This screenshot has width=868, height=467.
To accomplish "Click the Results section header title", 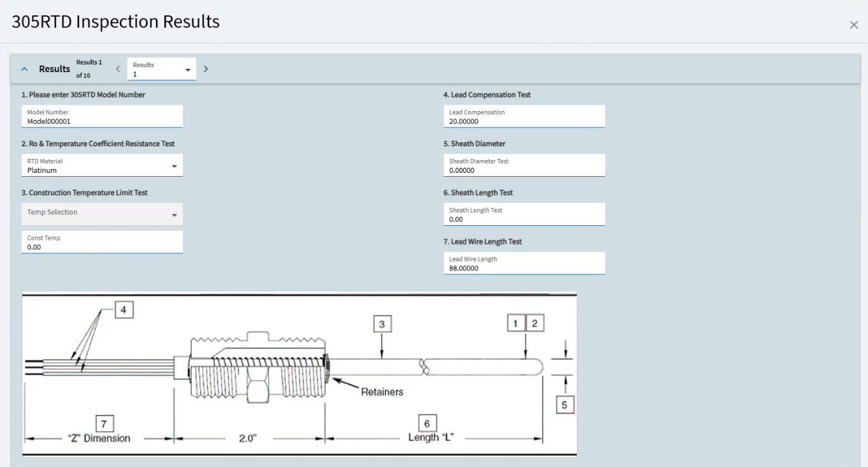I will click(54, 69).
